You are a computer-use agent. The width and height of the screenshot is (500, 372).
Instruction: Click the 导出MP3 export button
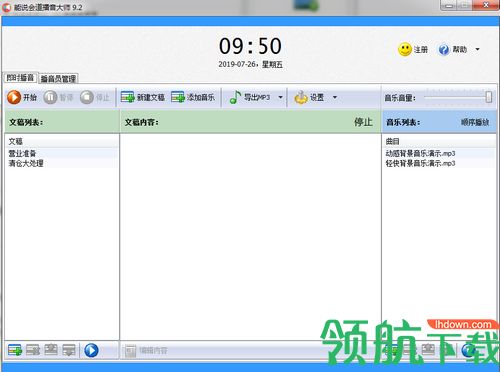pos(250,97)
